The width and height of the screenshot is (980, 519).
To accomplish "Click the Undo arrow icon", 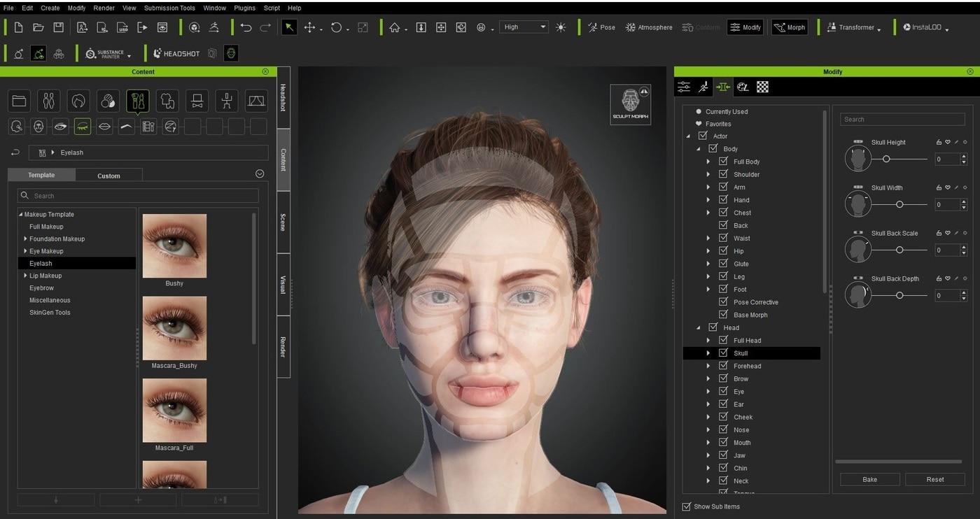I will 246,27.
